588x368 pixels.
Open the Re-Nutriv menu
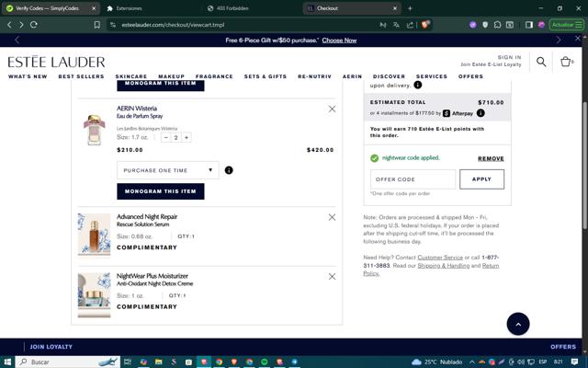(314, 76)
